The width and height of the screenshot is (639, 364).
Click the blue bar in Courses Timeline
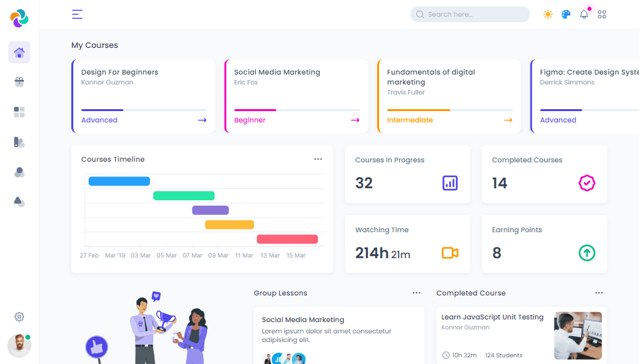coord(119,181)
